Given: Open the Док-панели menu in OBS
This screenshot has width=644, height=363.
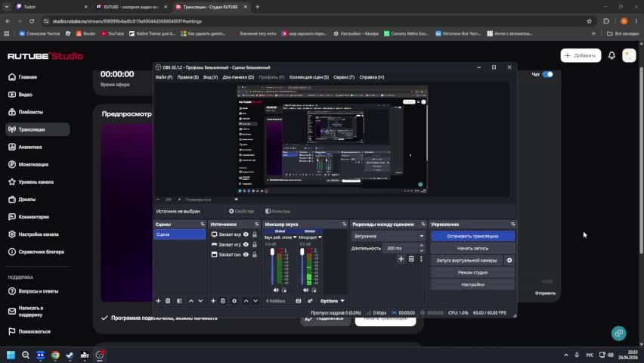Looking at the screenshot, I should coord(238,77).
